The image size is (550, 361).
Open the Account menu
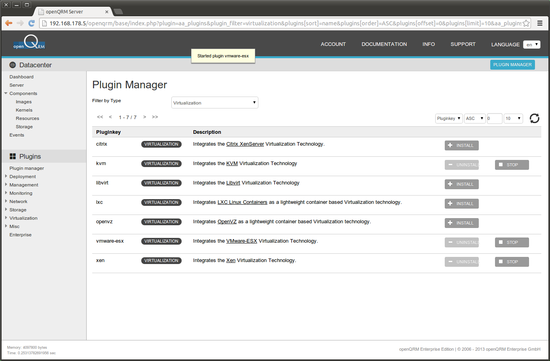tap(333, 44)
